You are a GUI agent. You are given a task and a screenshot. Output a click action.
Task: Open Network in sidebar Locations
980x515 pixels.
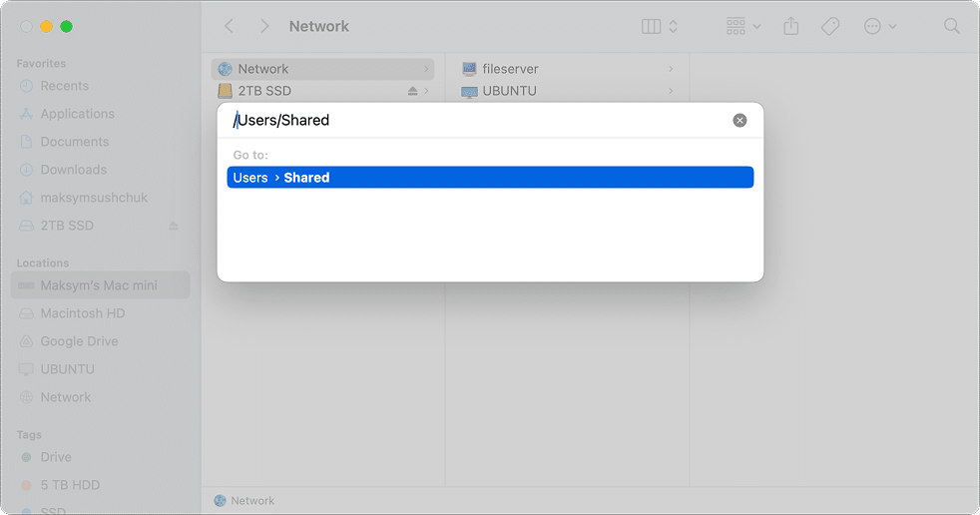tap(66, 397)
